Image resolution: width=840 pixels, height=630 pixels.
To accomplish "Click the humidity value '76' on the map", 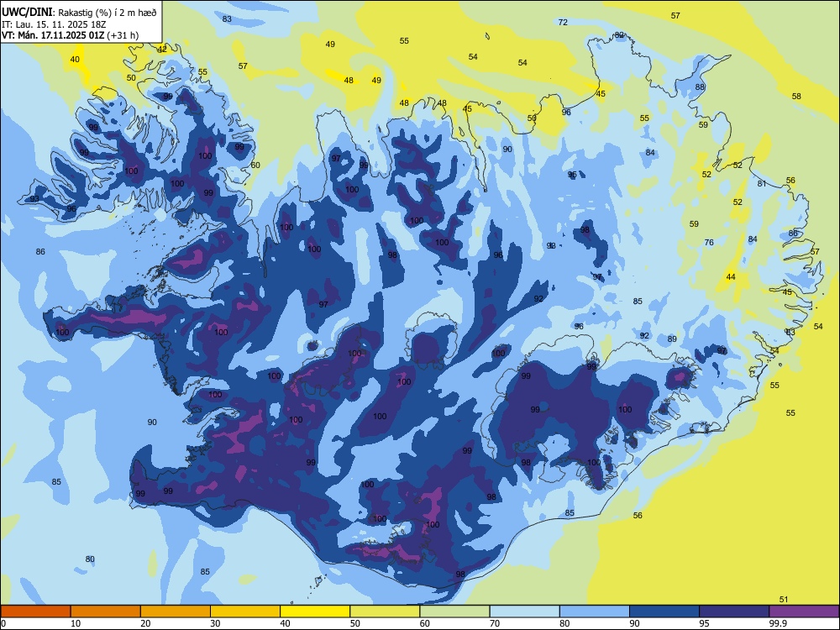I will pyautogui.click(x=709, y=243).
